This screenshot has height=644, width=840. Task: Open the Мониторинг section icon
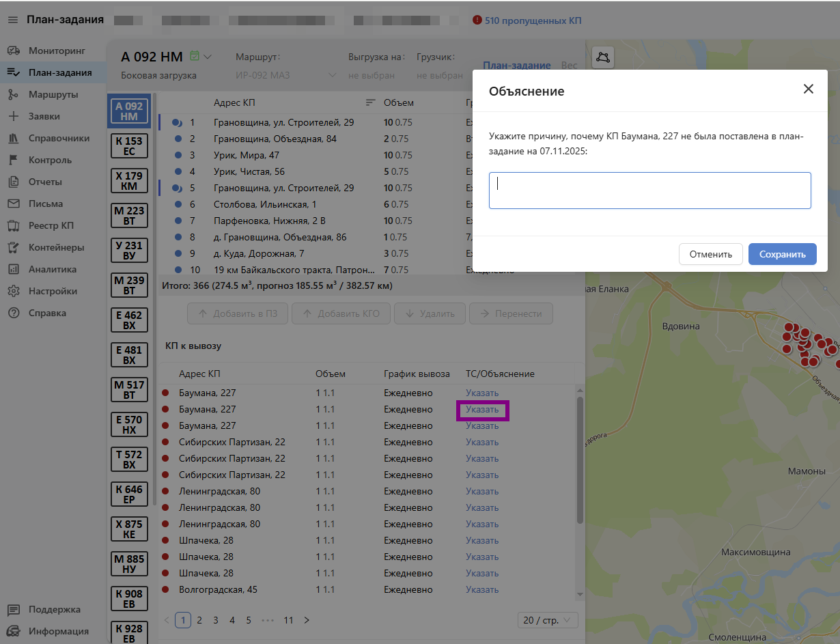pyautogui.click(x=13, y=51)
